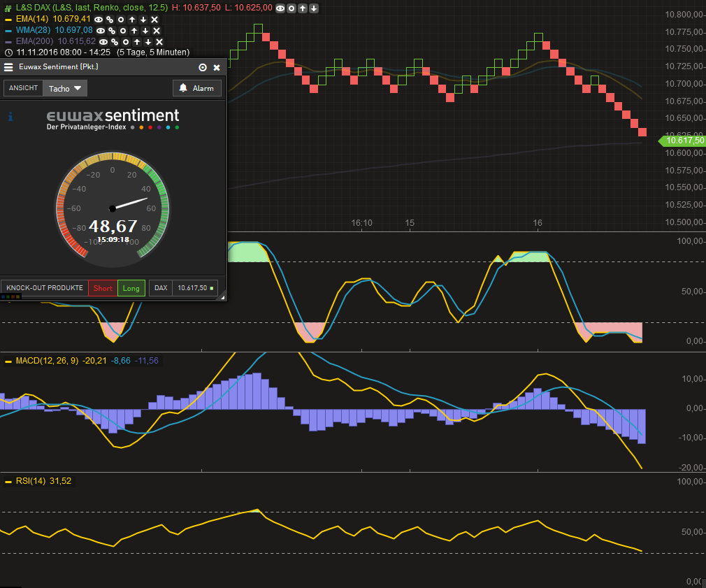Open the hamburger menu in Euwax Sentiment panel
Screen dimensions: 706x588
pyautogui.click(x=8, y=67)
